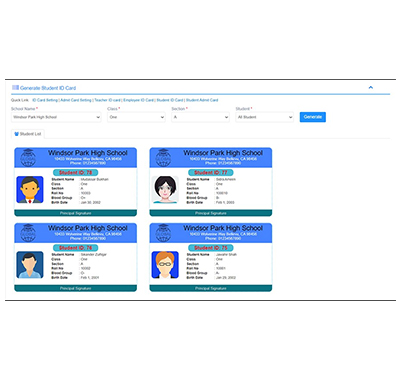Click birth date 'Feb 1, 2001' on ID 76 card
The image size is (400, 380).
point(90,278)
